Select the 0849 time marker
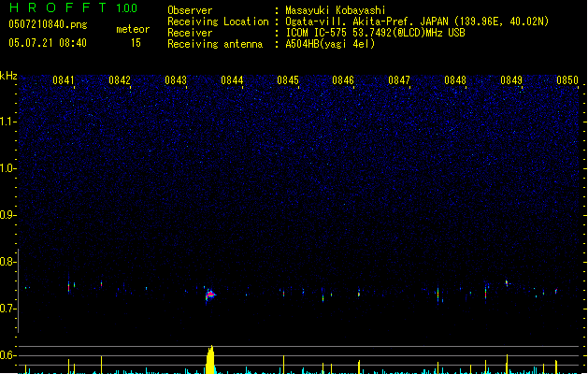Screen dimensions: 588x374 (511, 80)
